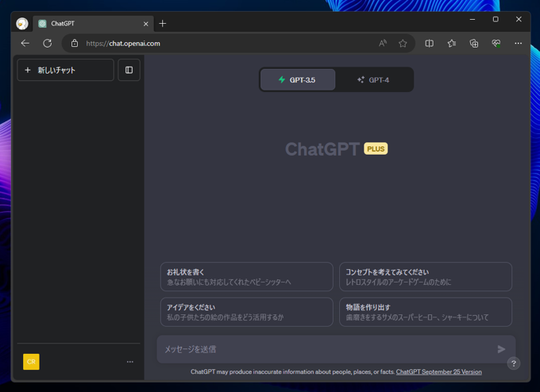Open the Read aloud icon
The width and height of the screenshot is (540, 392).
pyautogui.click(x=383, y=44)
